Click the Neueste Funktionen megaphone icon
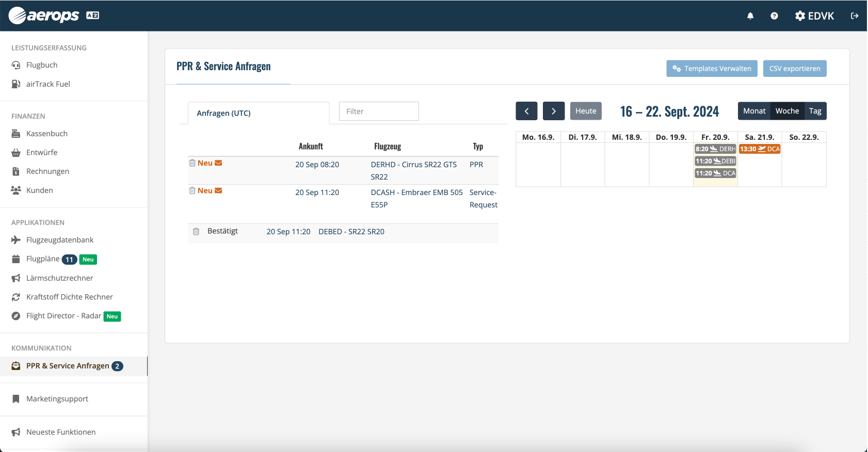The image size is (868, 452). pyautogui.click(x=16, y=432)
